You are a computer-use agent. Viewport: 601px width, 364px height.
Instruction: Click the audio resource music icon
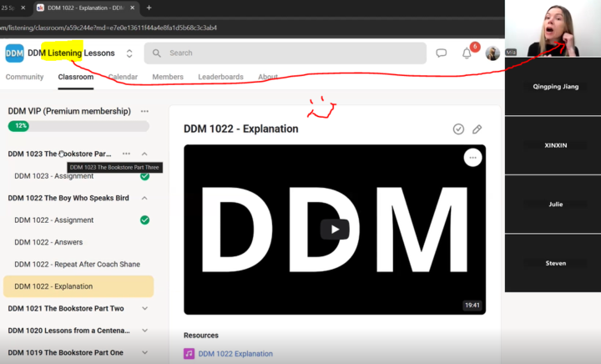click(x=189, y=354)
